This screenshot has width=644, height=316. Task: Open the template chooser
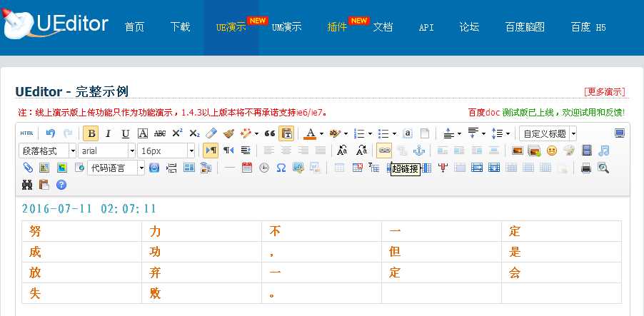pyautogui.click(x=189, y=168)
